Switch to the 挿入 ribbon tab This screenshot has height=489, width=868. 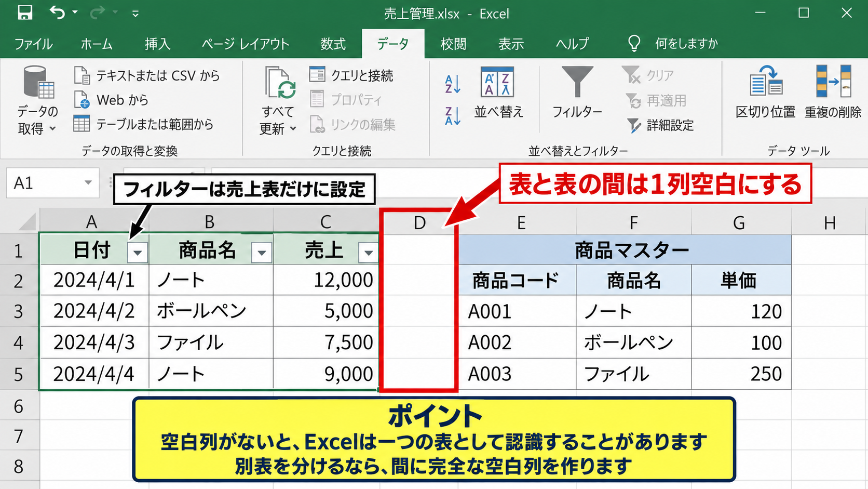pyautogui.click(x=157, y=44)
